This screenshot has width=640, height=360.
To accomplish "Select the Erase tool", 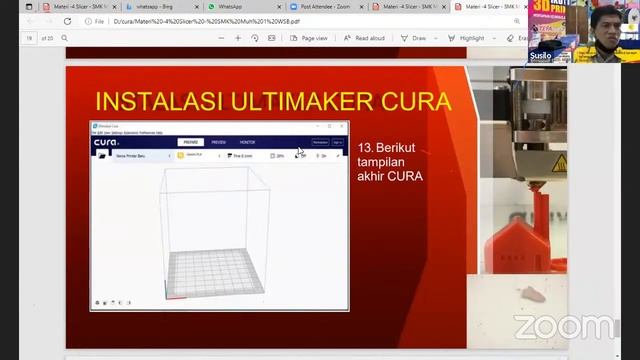I will [x=518, y=38].
